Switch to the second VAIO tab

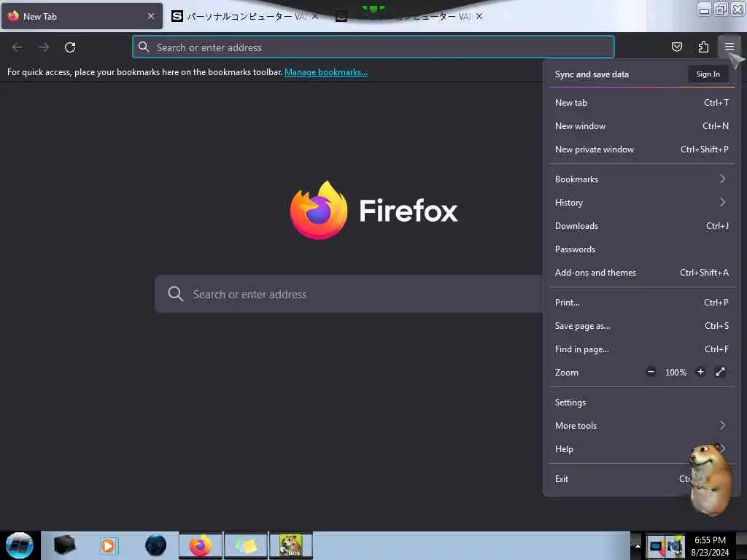(410, 16)
